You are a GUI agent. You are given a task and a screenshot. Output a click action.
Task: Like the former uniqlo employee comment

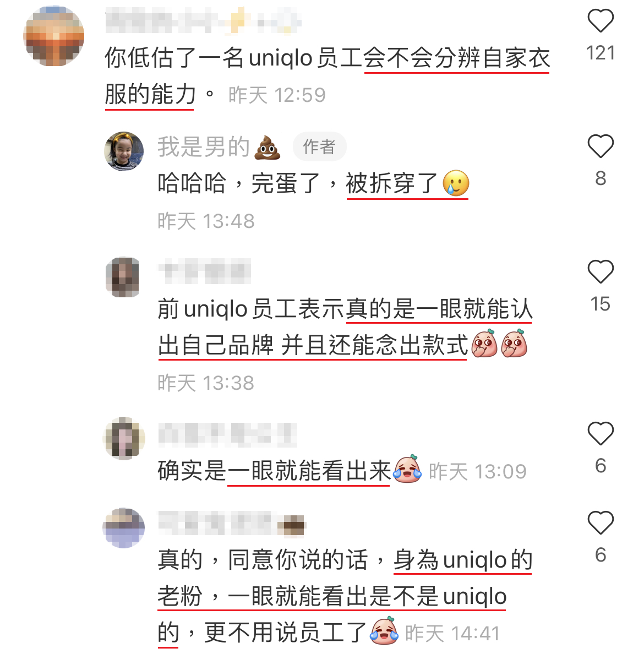click(601, 271)
